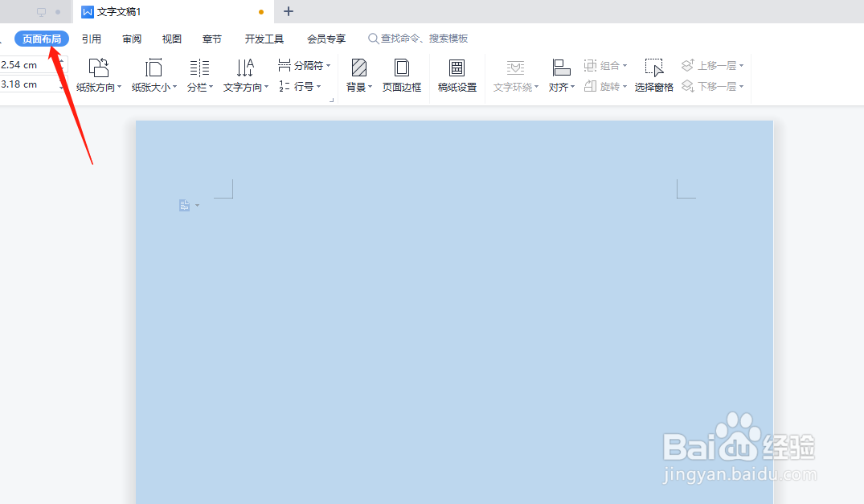Click the unsaved indicator dot on 文字文稿1 tab
This screenshot has width=864, height=504.
click(x=261, y=11)
